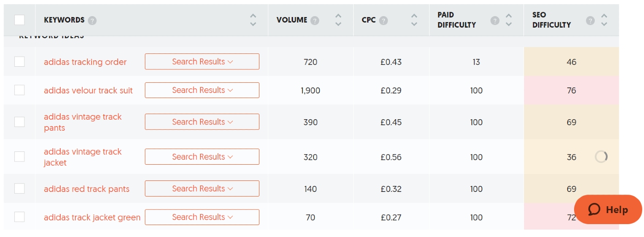Sort table by Volume column arrows
644x237 pixels.
point(339,20)
